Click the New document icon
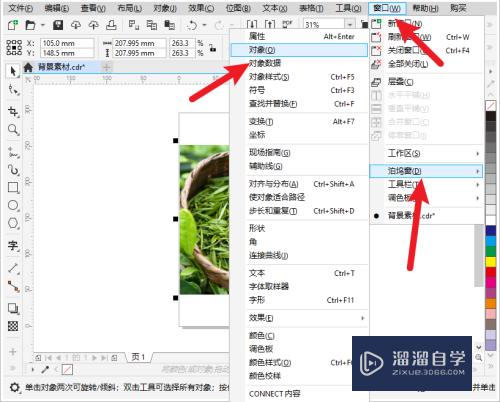The image size is (500, 402). (13, 25)
